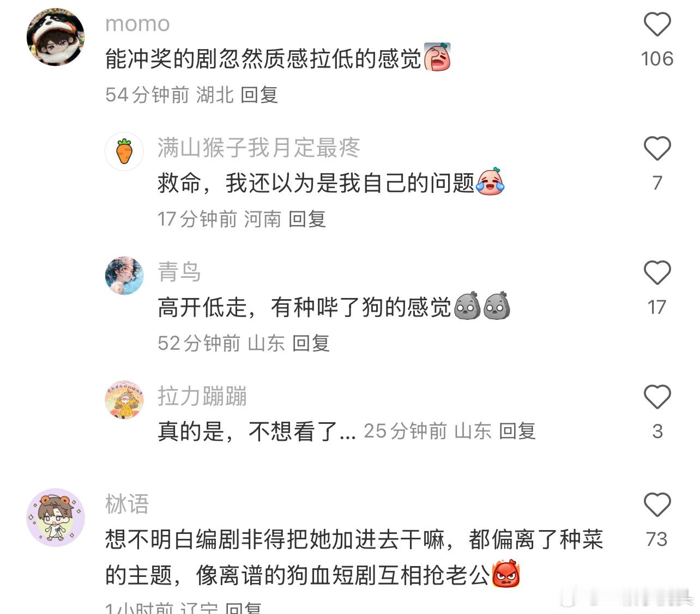Viewport: 700px width, 614px height.
Task: Tap heart on 满山猴子我月定最疼's reply
Action: point(657,149)
